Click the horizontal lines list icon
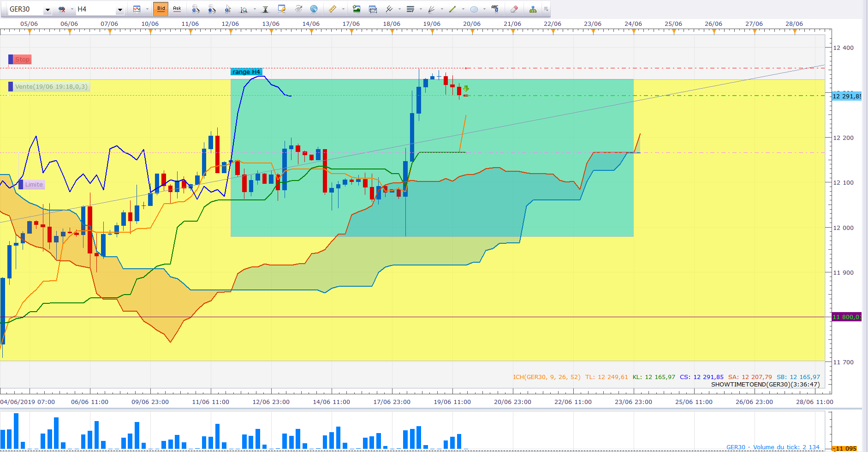The height and width of the screenshot is (452, 868). tap(410, 9)
